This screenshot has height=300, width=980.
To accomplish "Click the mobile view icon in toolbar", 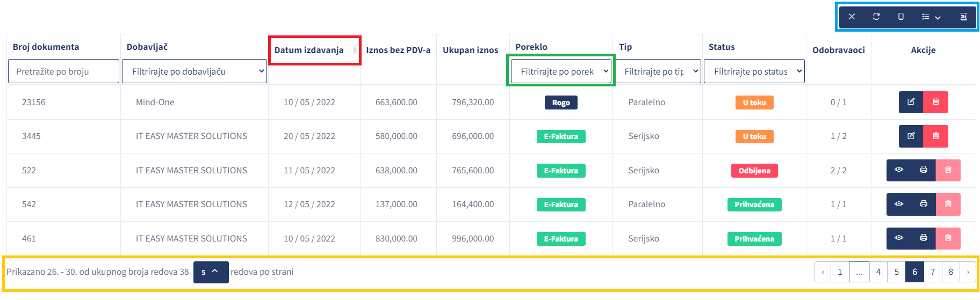I will tap(901, 17).
